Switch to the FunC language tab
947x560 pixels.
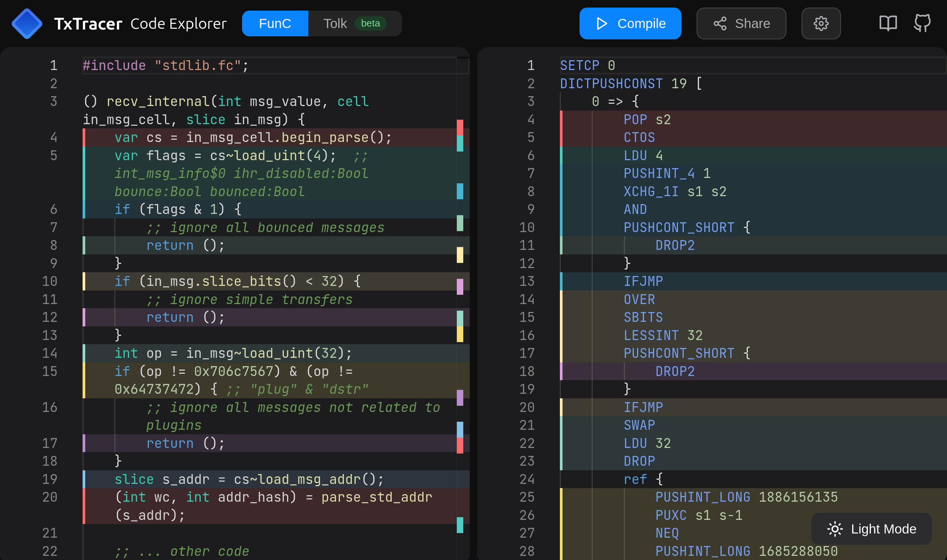[275, 23]
